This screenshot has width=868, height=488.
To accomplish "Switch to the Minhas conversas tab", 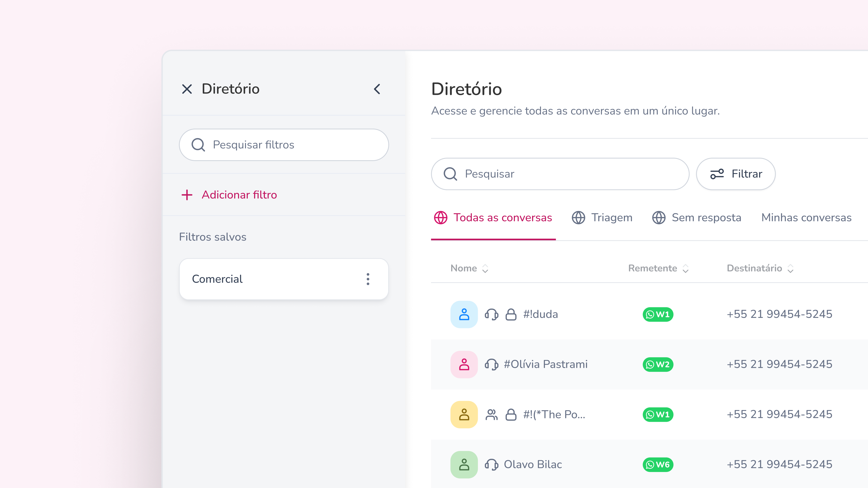I will (806, 218).
